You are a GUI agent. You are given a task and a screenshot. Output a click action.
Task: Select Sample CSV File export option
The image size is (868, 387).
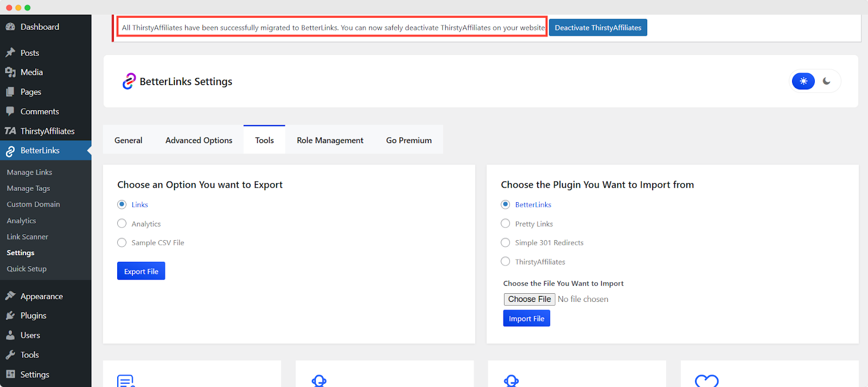(122, 243)
